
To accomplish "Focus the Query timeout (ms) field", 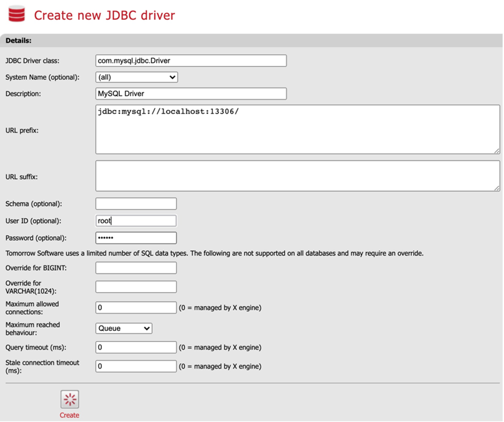I will coord(136,347).
